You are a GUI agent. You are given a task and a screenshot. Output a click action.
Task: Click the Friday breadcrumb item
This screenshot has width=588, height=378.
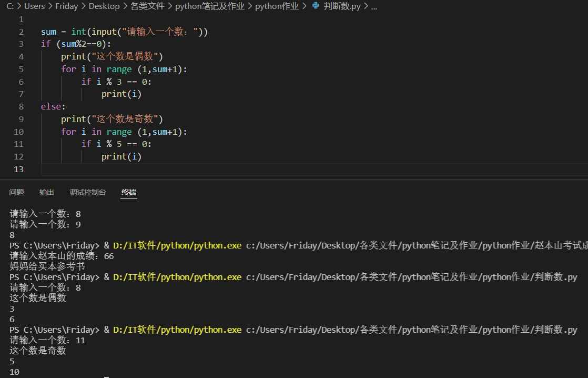tap(66, 6)
